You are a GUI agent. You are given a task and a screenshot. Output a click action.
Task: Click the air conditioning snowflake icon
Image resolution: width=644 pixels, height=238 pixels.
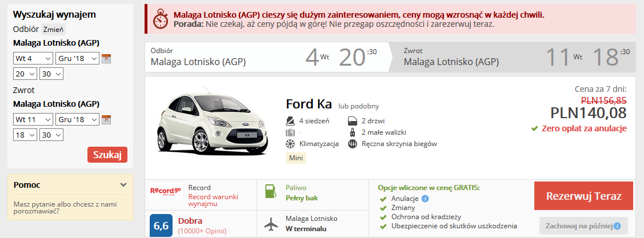point(290,144)
